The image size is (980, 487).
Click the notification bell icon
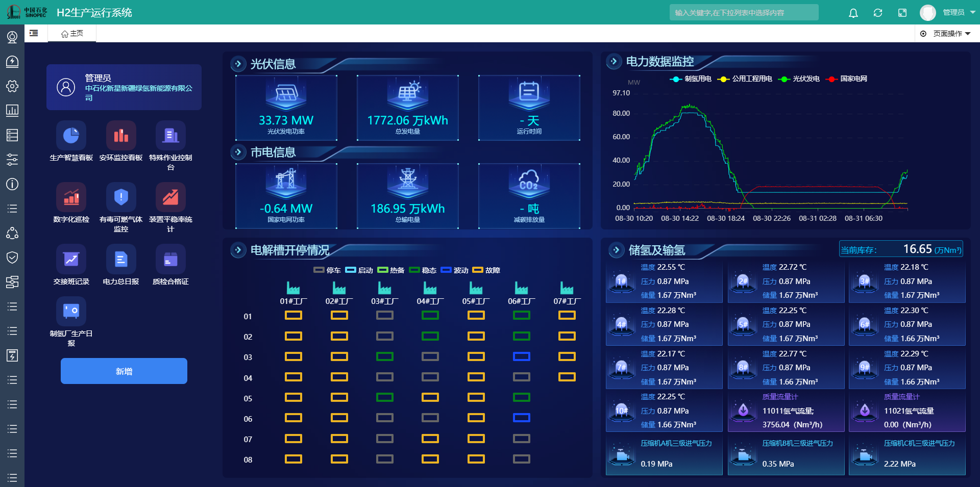pos(853,13)
